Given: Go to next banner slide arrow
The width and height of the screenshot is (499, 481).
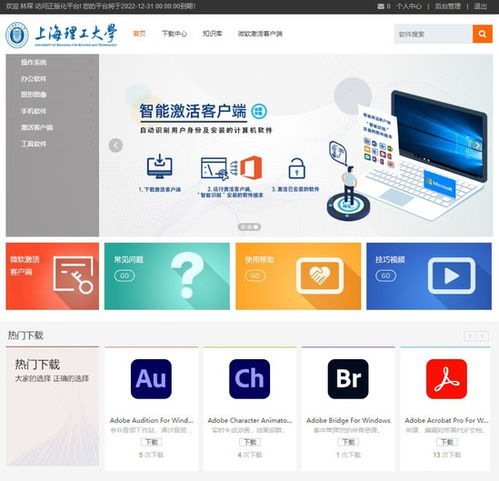Looking at the screenshot, I should (x=477, y=145).
